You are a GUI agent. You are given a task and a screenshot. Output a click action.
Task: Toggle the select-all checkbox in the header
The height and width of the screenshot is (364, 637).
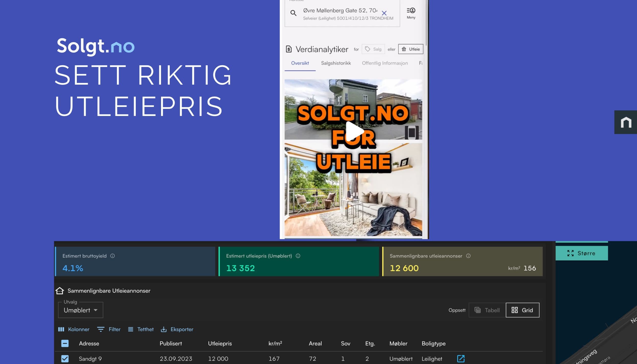point(65,343)
